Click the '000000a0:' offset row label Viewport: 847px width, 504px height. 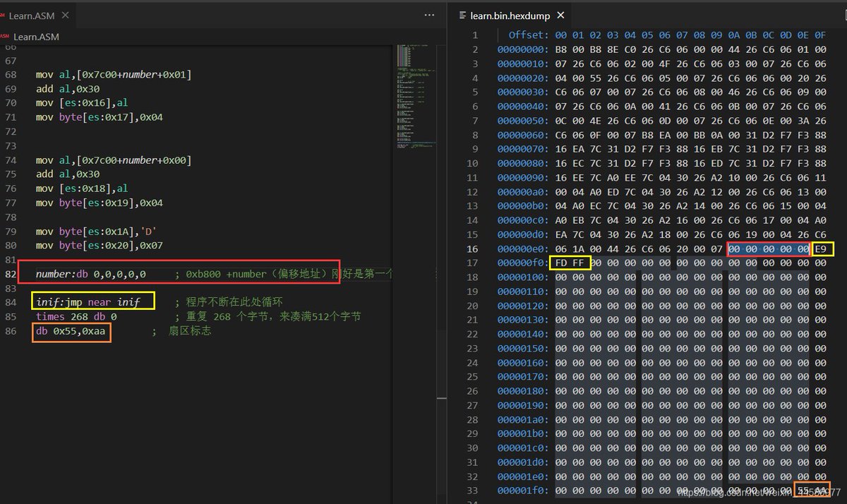coord(523,191)
